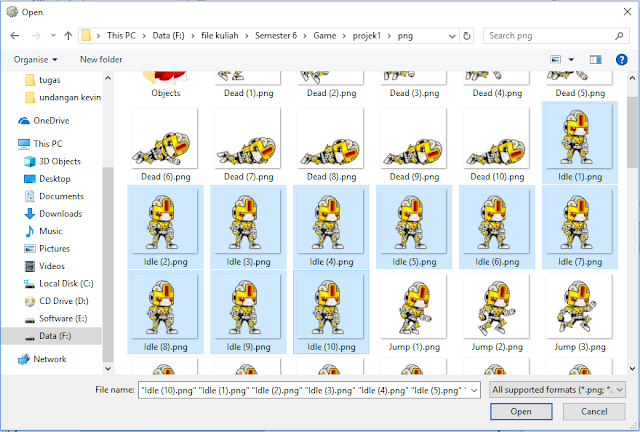Open the Organise menu

[x=36, y=60]
